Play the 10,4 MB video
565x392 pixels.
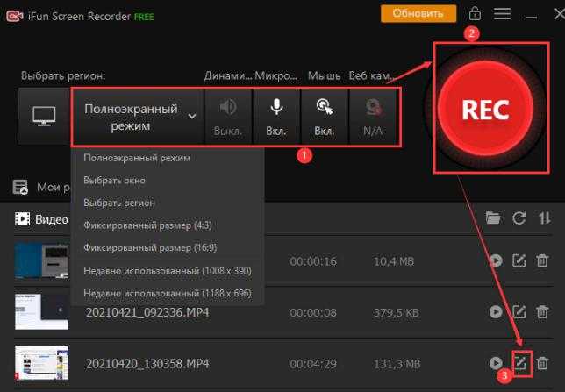tap(496, 260)
